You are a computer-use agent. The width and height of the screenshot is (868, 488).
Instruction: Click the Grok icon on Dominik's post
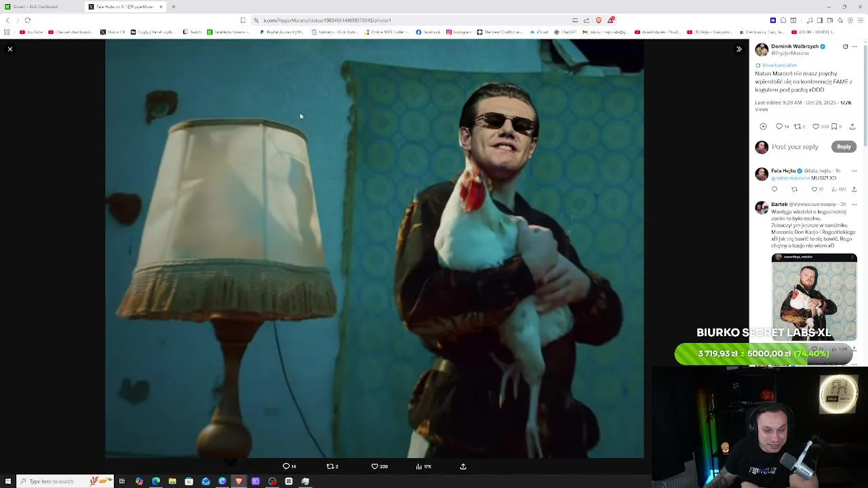(x=845, y=47)
